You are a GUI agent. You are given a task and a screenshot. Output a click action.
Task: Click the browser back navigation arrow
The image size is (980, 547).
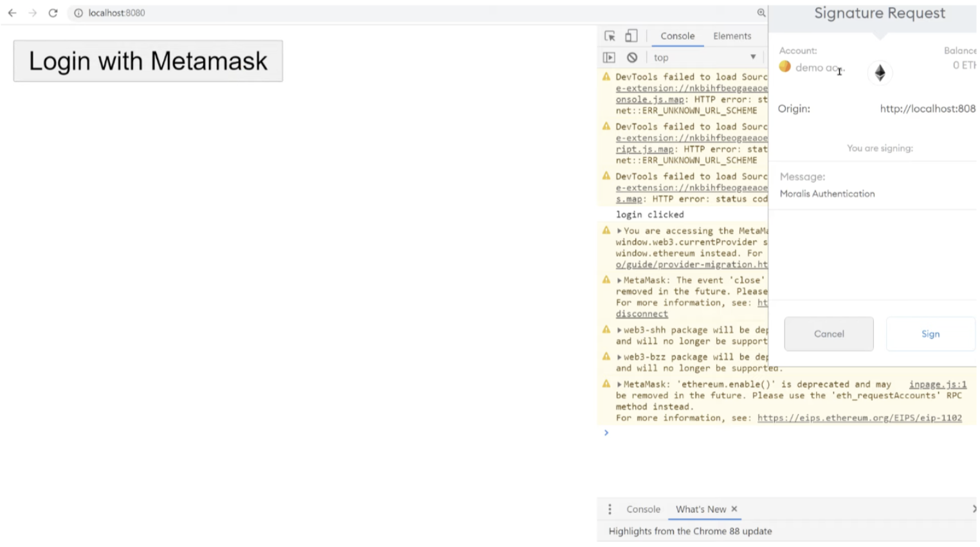pos(12,13)
